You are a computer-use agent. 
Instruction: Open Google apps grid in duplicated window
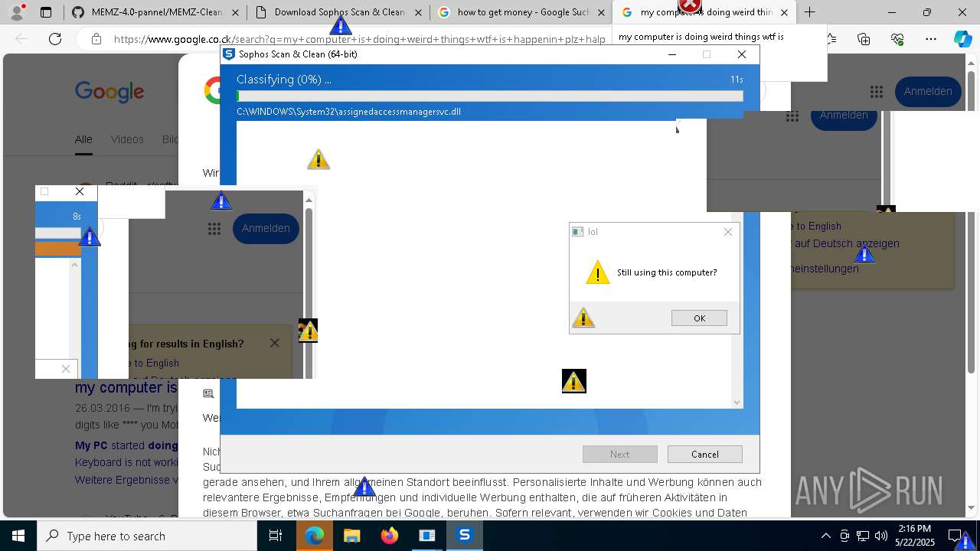[x=214, y=229]
